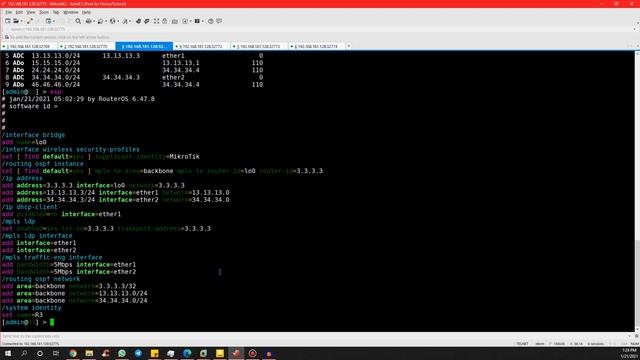Expand the layout icon dropdown arrow
The height and width of the screenshot is (360, 640).
[x=202, y=21]
